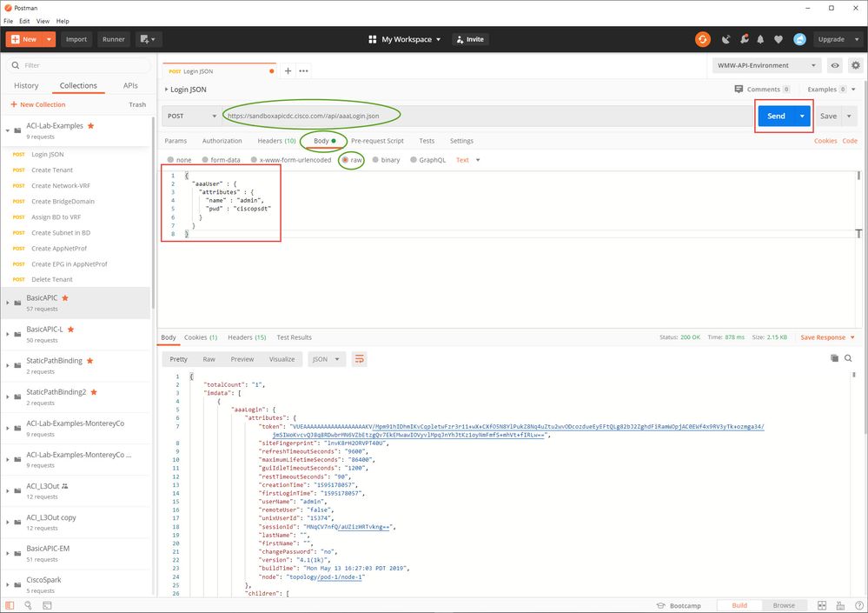Screen dimensions: 868x613
Task: Switch to the History tab
Action: click(26, 86)
